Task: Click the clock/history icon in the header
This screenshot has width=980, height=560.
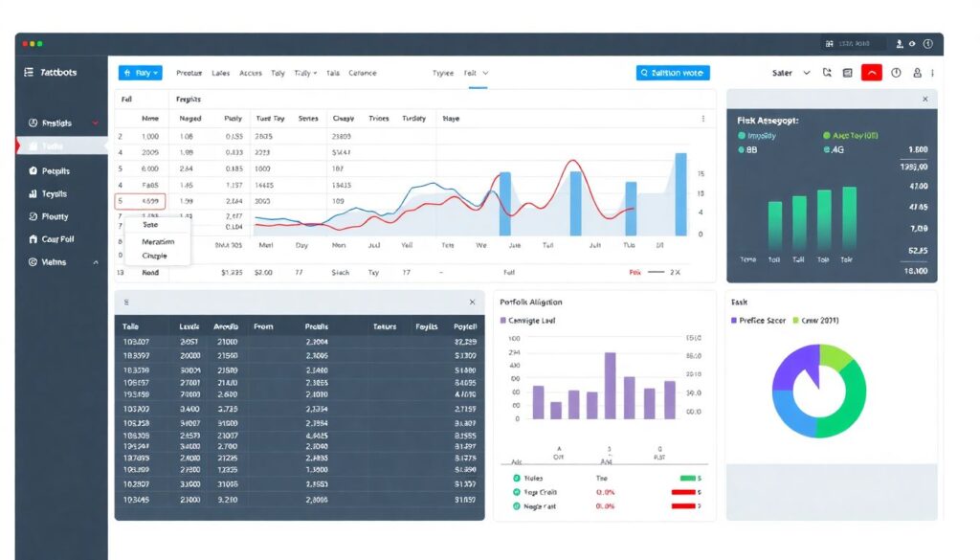Action: click(895, 72)
